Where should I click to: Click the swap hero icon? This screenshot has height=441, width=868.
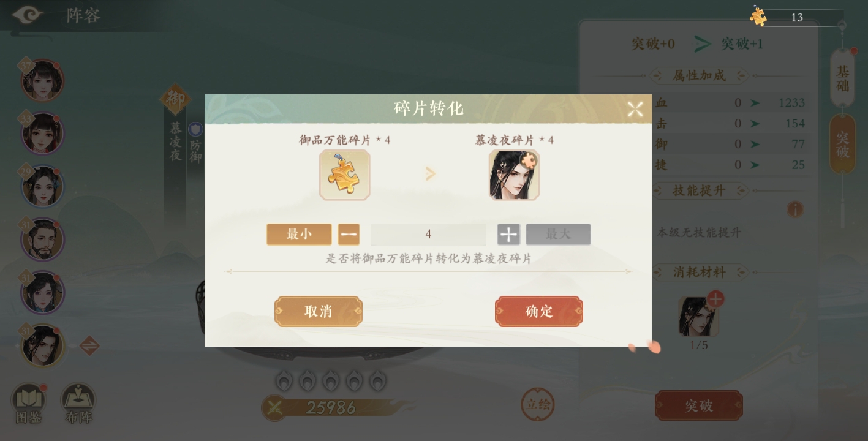coord(89,346)
